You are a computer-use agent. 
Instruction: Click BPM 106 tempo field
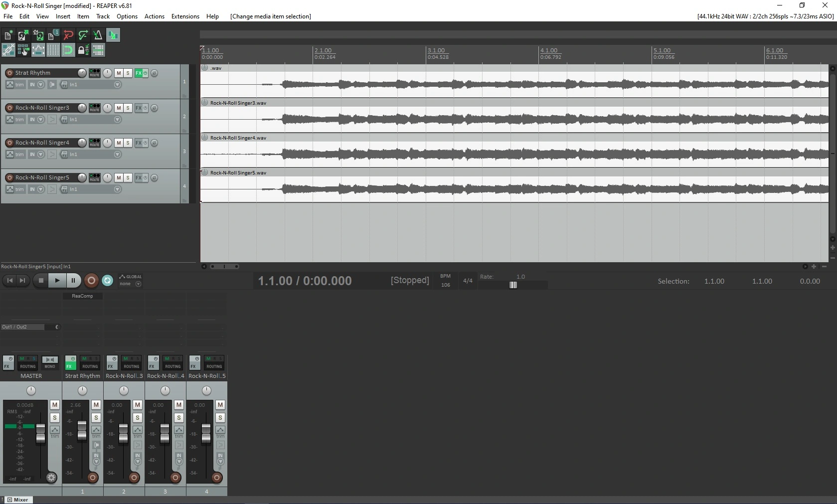tap(446, 285)
